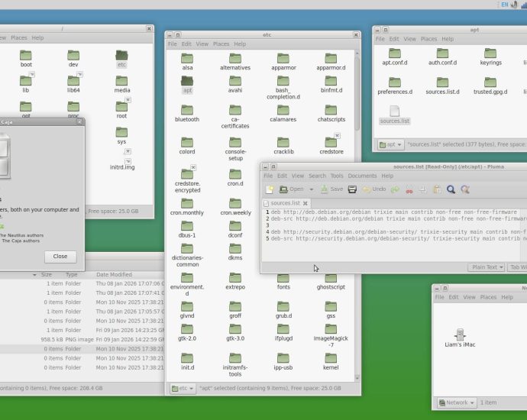This screenshot has width=527, height=420.
Task: Select the bluetooth folder
Action: point(187,114)
